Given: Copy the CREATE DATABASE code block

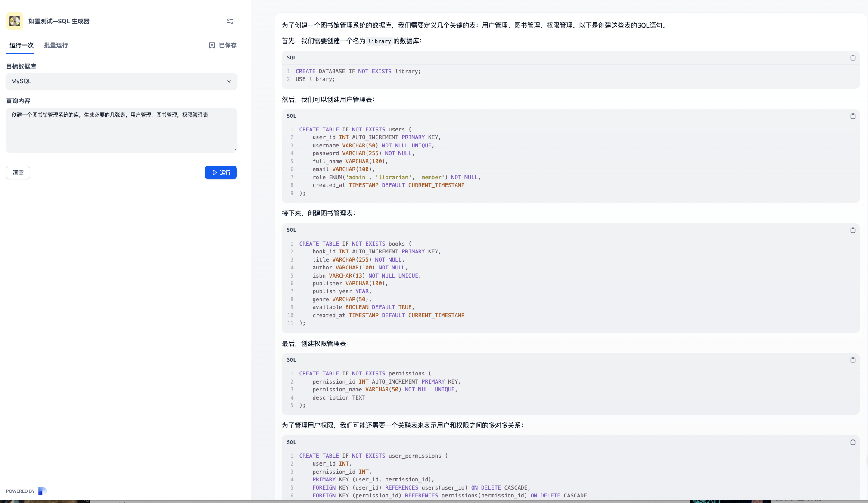Looking at the screenshot, I should coord(852,58).
